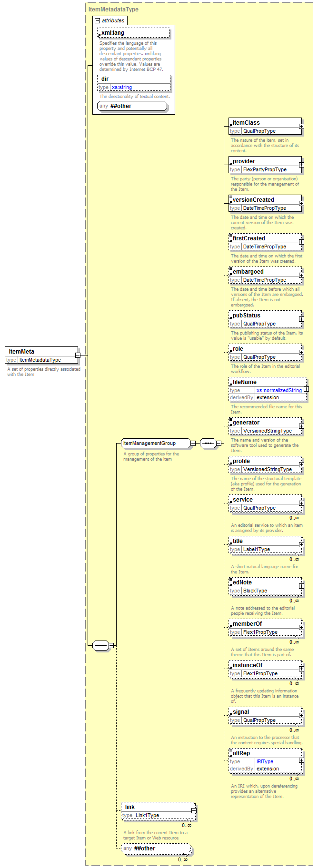Click the ItemMetadataType header label

113,9
